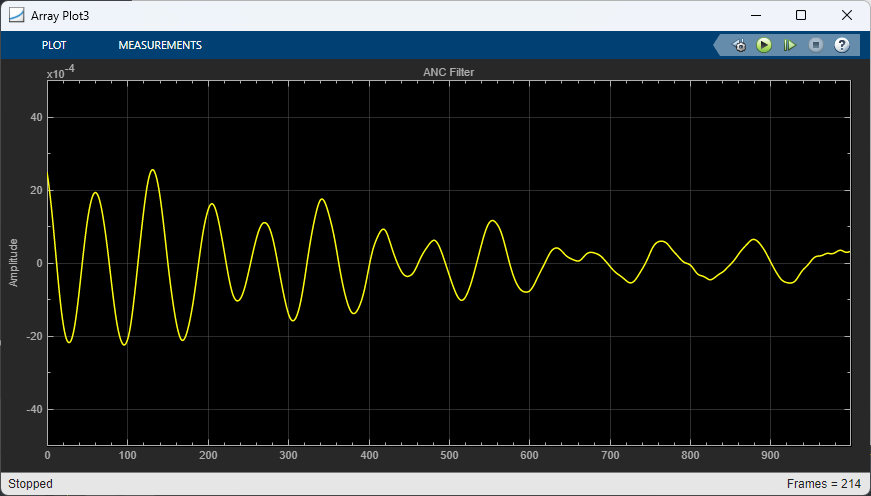Click the x10^-4 exponent label
Screen dimensions: 871x496
61,72
